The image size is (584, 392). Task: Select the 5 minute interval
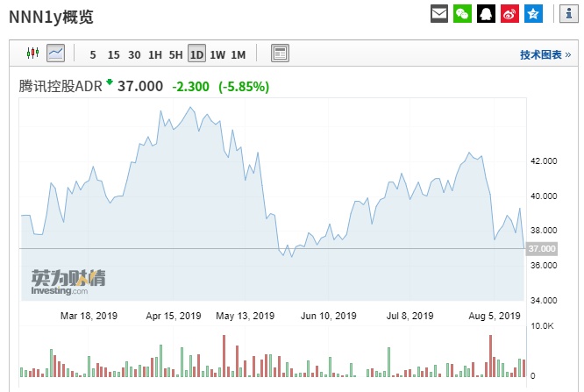pos(93,55)
